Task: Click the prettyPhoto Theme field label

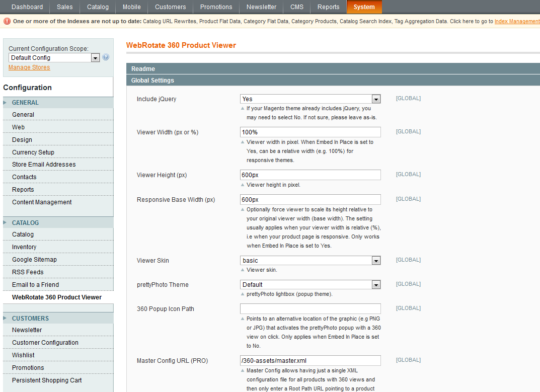Action: (x=163, y=285)
